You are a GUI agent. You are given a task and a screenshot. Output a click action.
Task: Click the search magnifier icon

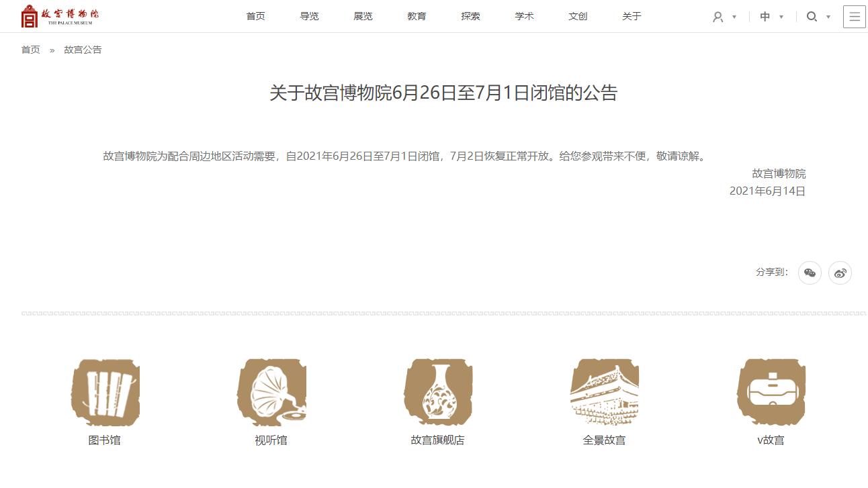click(x=812, y=17)
